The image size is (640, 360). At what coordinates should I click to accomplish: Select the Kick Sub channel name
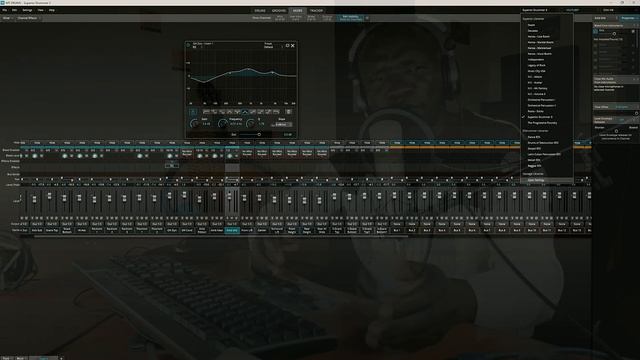(x=37, y=231)
